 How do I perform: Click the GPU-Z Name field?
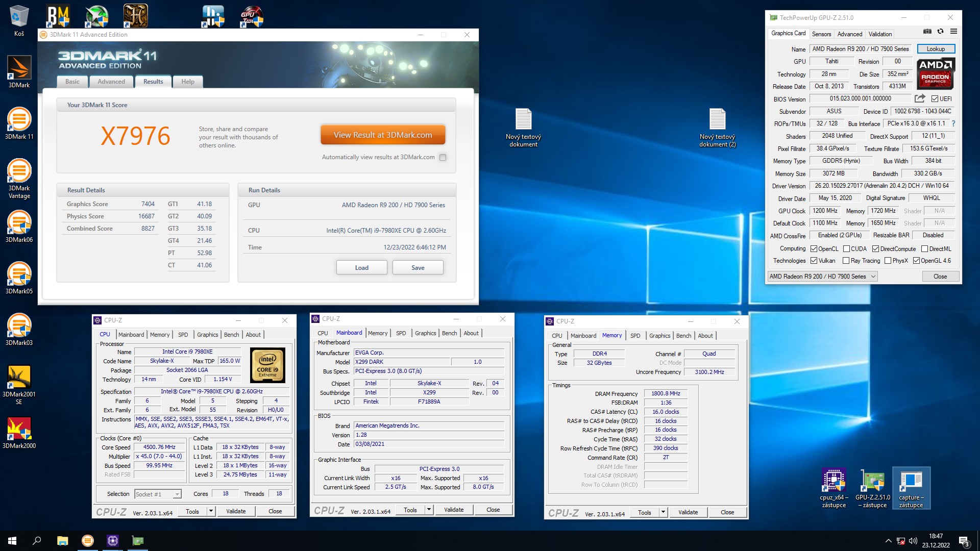[861, 49]
